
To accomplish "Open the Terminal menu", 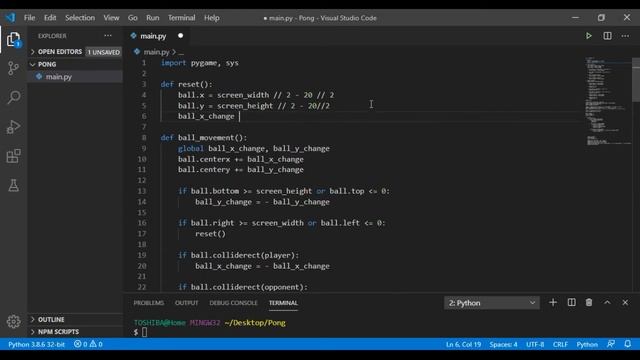I will [x=182, y=18].
